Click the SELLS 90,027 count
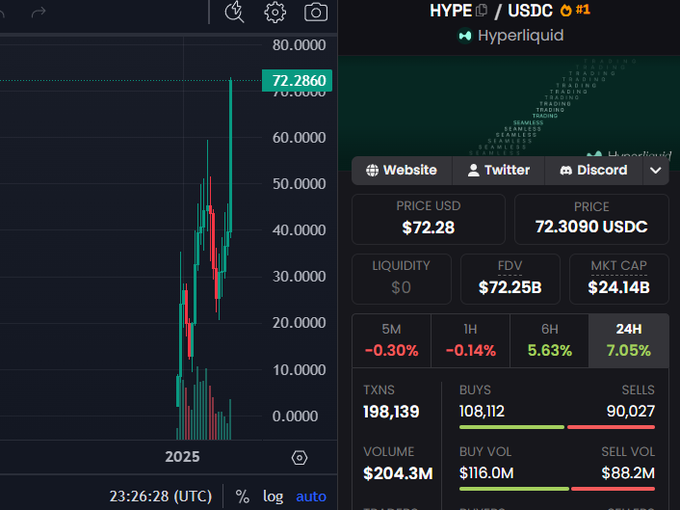This screenshot has height=510, width=680. pos(631,411)
